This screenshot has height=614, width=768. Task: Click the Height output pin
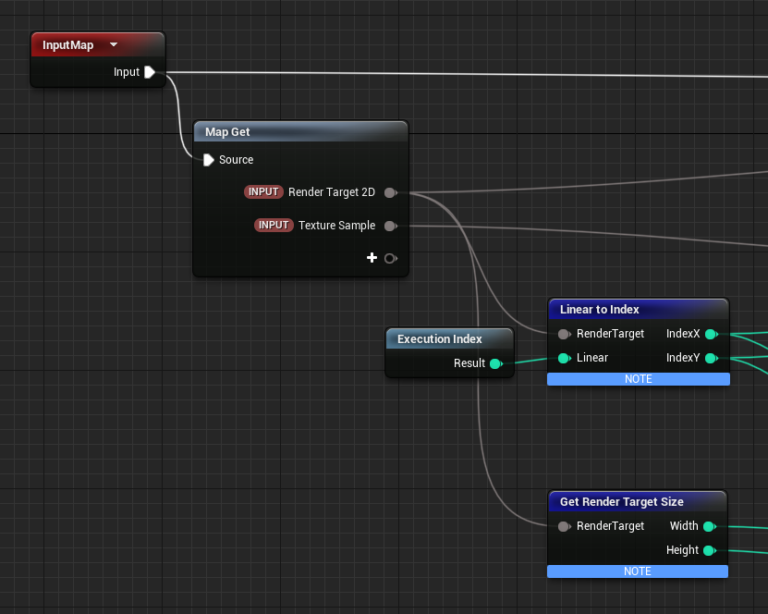tap(709, 550)
